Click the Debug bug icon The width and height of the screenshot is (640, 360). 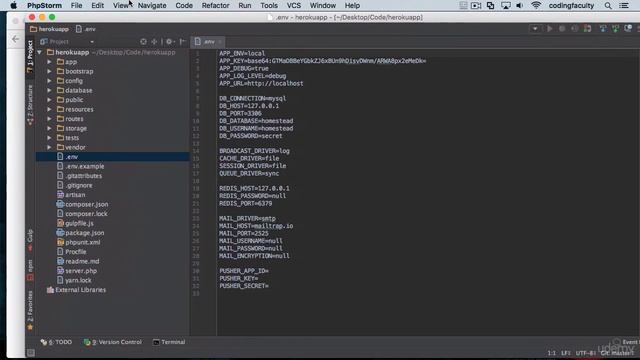[x=562, y=29]
